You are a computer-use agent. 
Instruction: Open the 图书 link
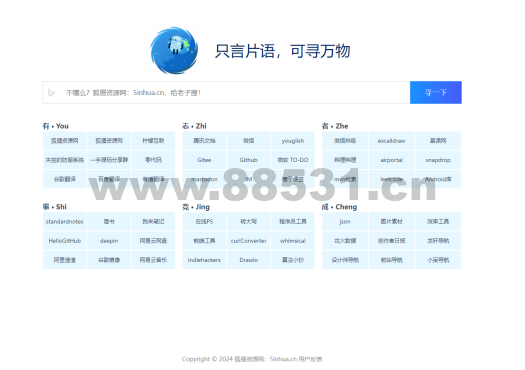[x=109, y=221]
